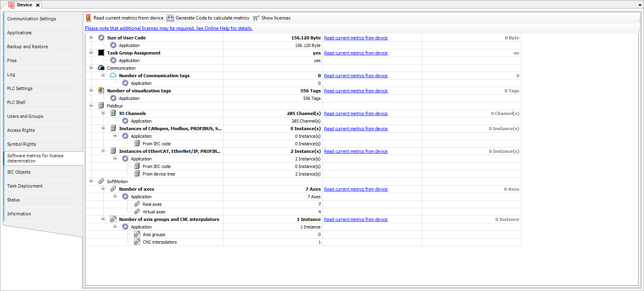This screenshot has width=644, height=291.
Task: Click the Read current metrics from device icon
Action: (88, 18)
